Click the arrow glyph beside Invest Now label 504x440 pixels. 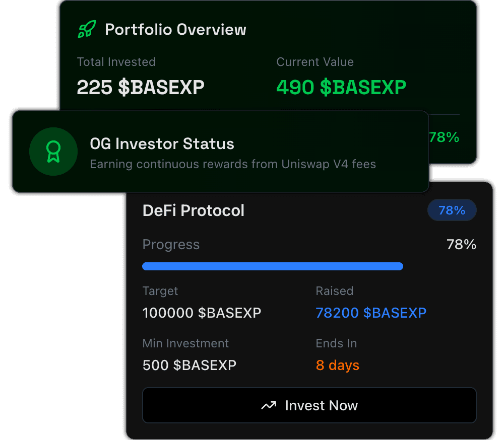click(x=269, y=405)
